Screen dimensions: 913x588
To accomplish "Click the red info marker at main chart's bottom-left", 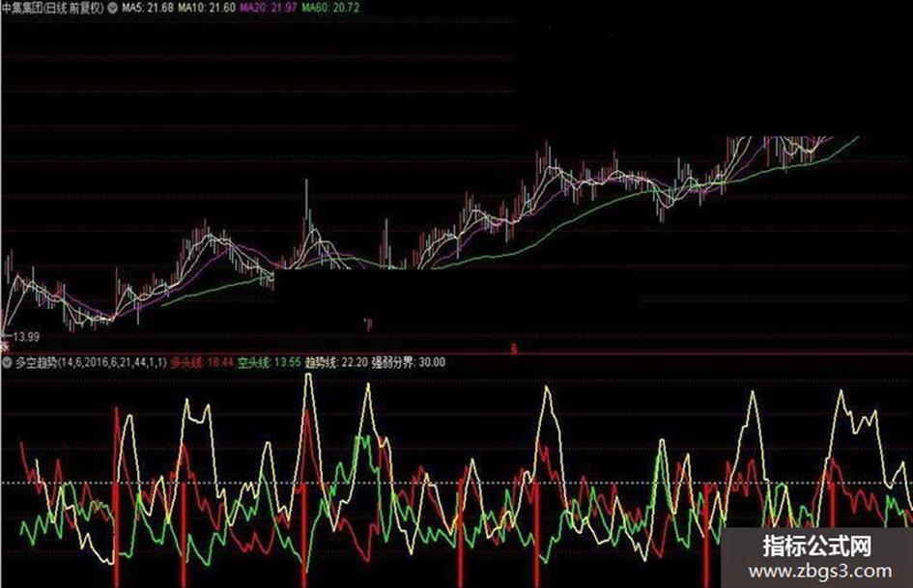I will tap(4, 349).
